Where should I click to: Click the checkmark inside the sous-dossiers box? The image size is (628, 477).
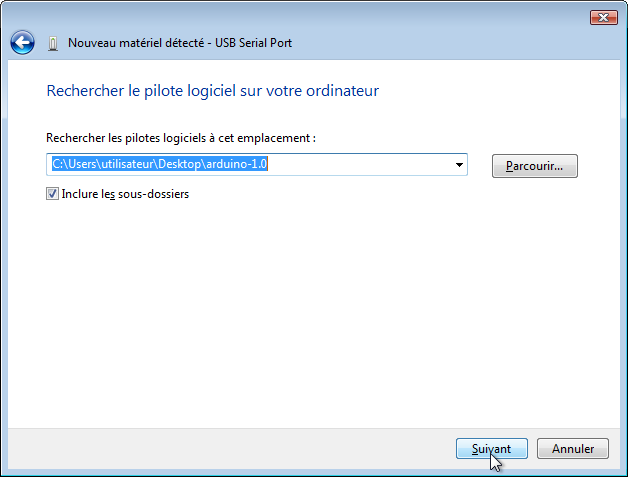pos(52,194)
